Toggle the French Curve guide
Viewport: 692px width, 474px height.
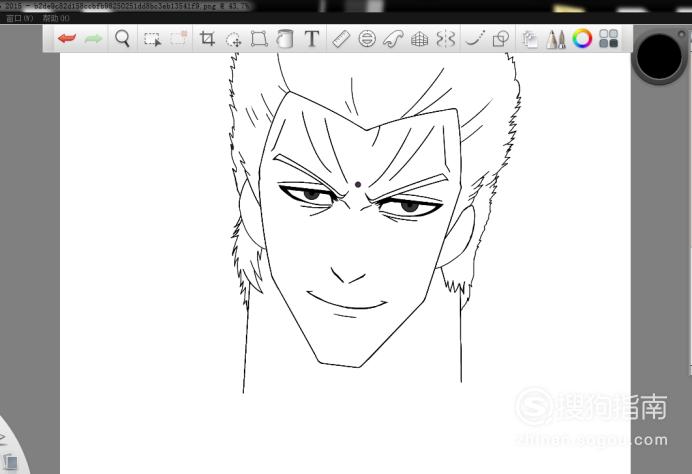click(393, 39)
